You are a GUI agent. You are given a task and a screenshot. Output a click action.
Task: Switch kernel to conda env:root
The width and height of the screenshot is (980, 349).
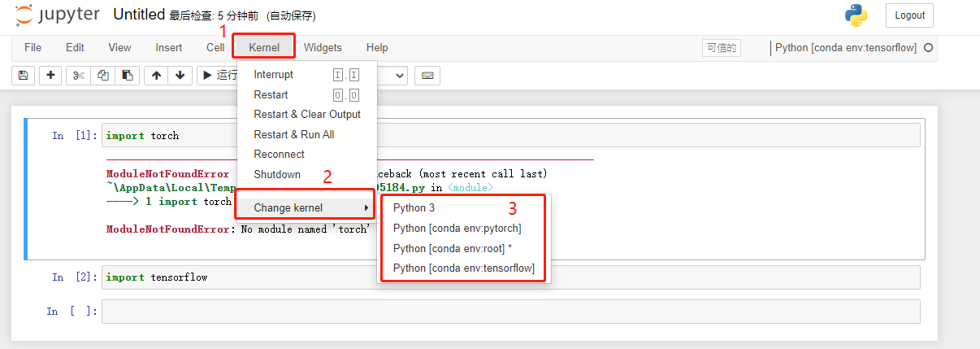pos(464,248)
